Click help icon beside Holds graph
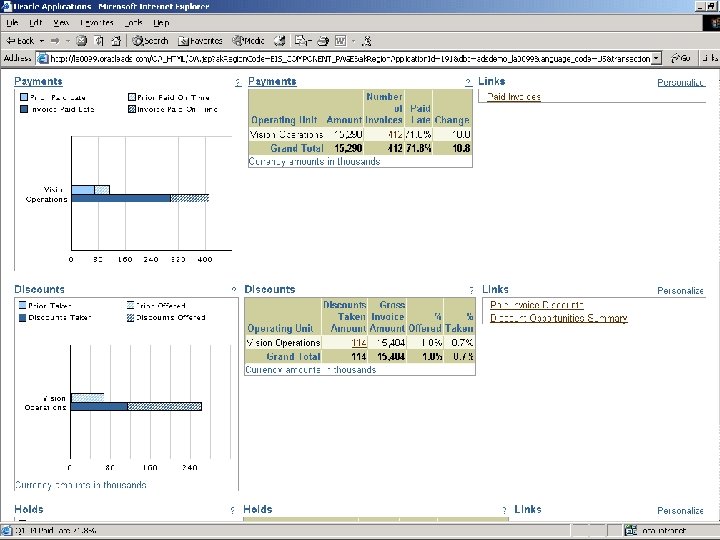This screenshot has width=720, height=540. tap(232, 510)
